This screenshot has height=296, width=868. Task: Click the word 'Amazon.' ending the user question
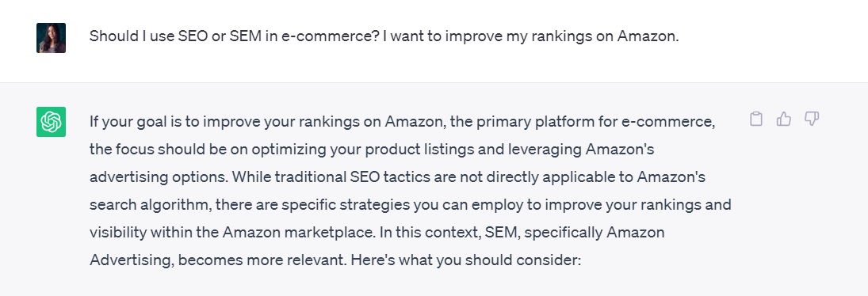tap(648, 36)
